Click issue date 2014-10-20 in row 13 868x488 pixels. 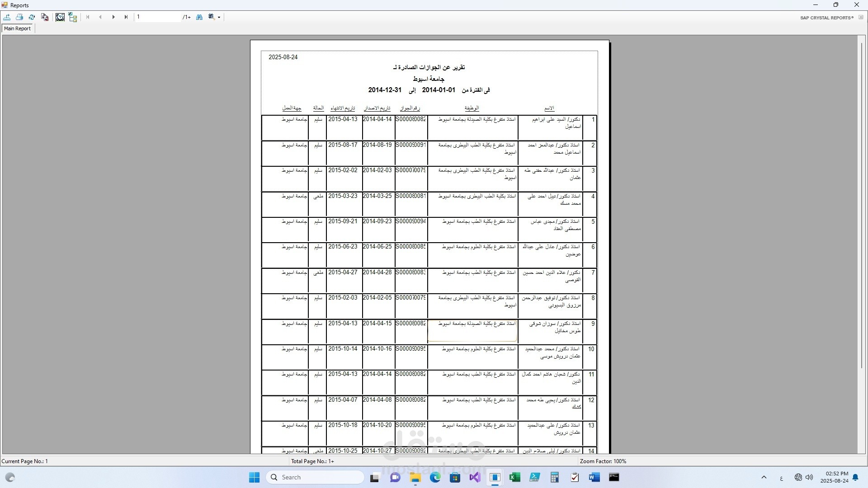tap(377, 425)
